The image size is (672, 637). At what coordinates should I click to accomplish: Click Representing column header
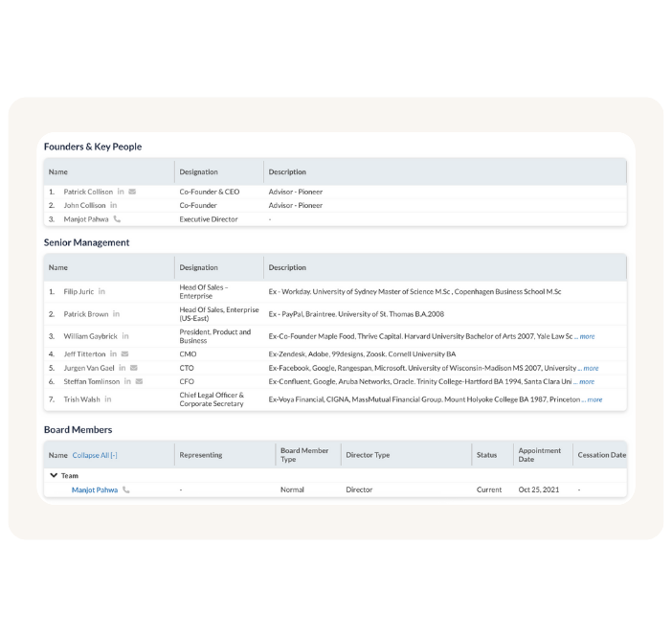(201, 455)
